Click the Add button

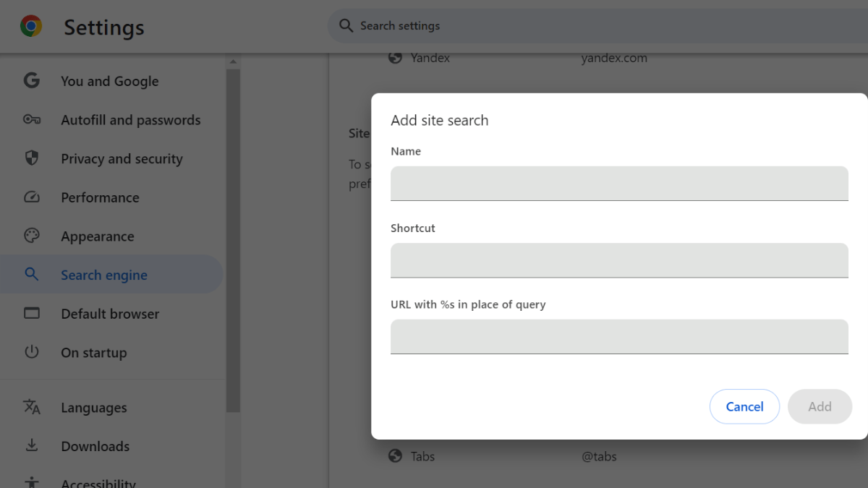click(820, 406)
